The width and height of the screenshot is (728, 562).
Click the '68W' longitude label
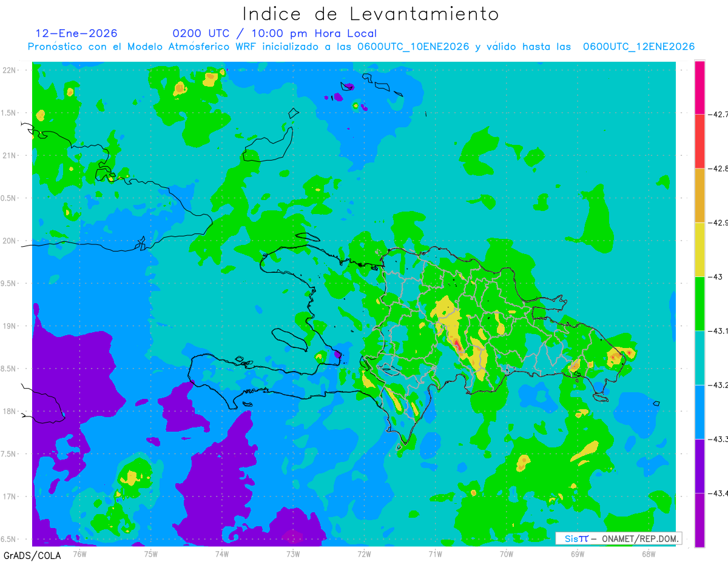tap(649, 554)
